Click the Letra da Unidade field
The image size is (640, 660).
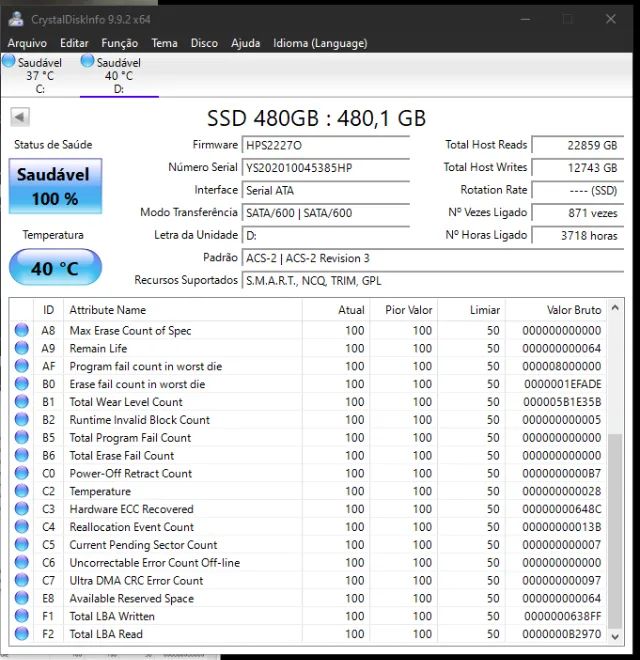tap(326, 235)
